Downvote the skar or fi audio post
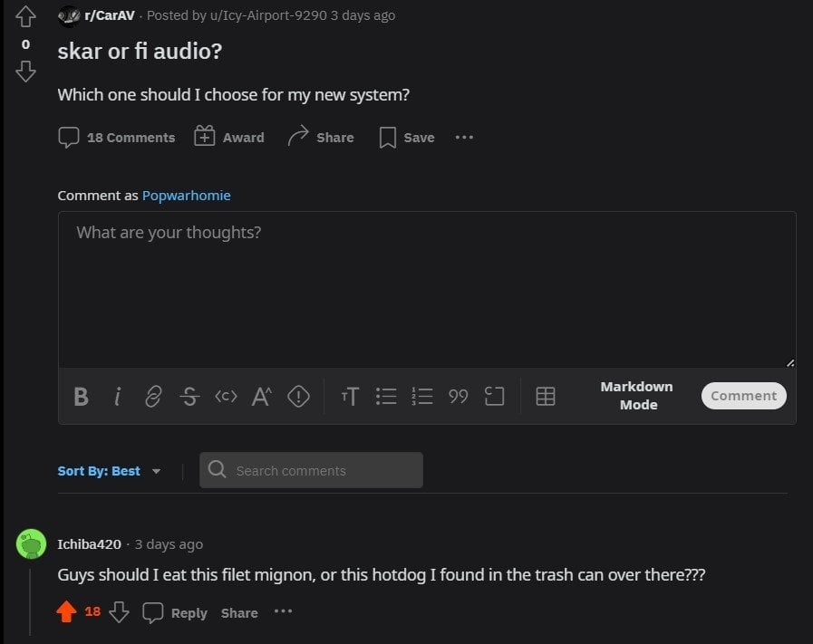 tap(25, 71)
